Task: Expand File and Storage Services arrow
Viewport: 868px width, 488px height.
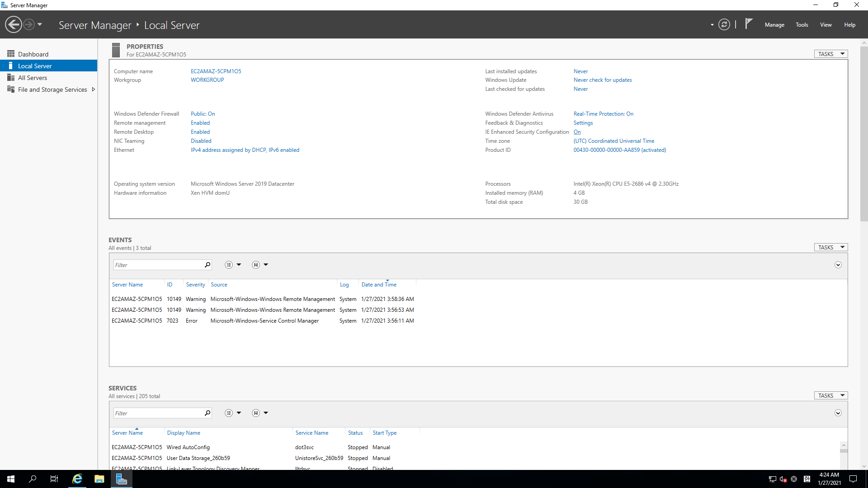Action: [x=94, y=89]
